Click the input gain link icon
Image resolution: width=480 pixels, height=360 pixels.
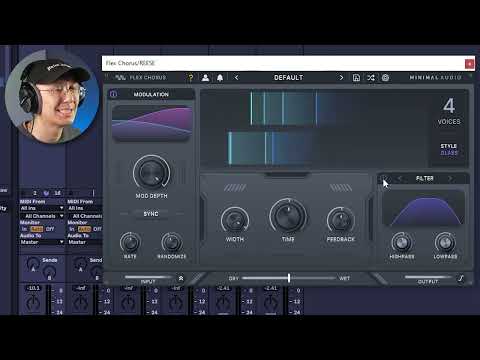181,278
